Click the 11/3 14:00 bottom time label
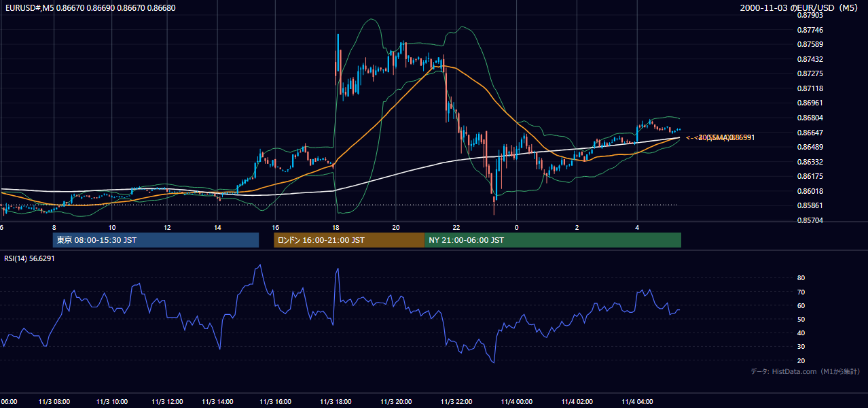 click(x=217, y=401)
